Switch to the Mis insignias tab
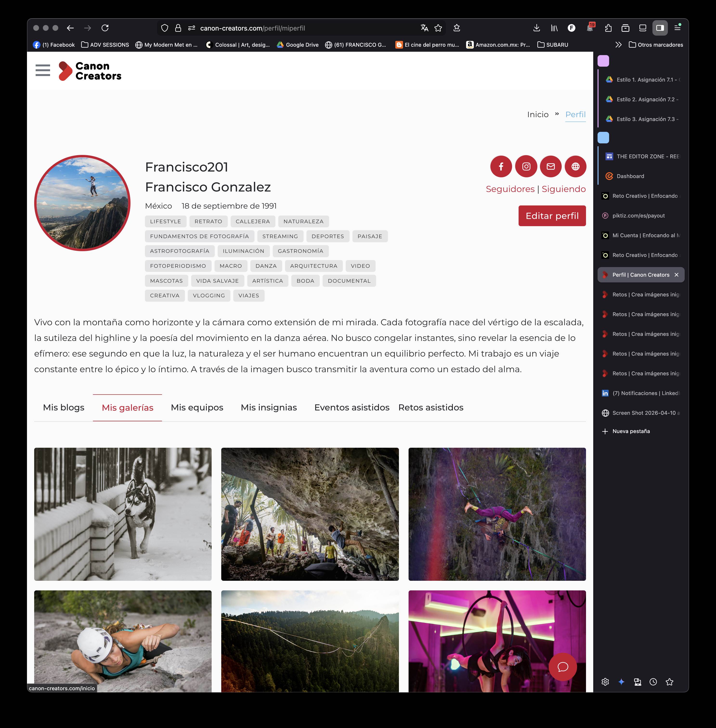 click(x=268, y=407)
